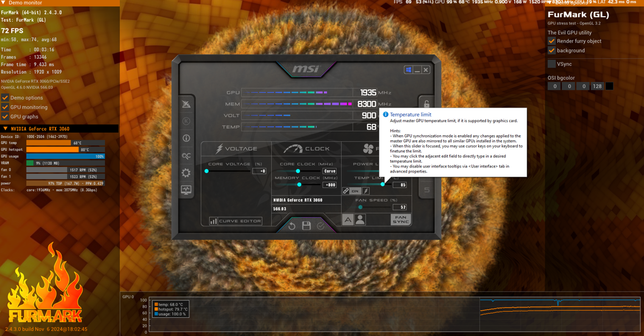This screenshot has height=336, width=644.
Task: Click the Fan Sync button
Action: click(401, 220)
